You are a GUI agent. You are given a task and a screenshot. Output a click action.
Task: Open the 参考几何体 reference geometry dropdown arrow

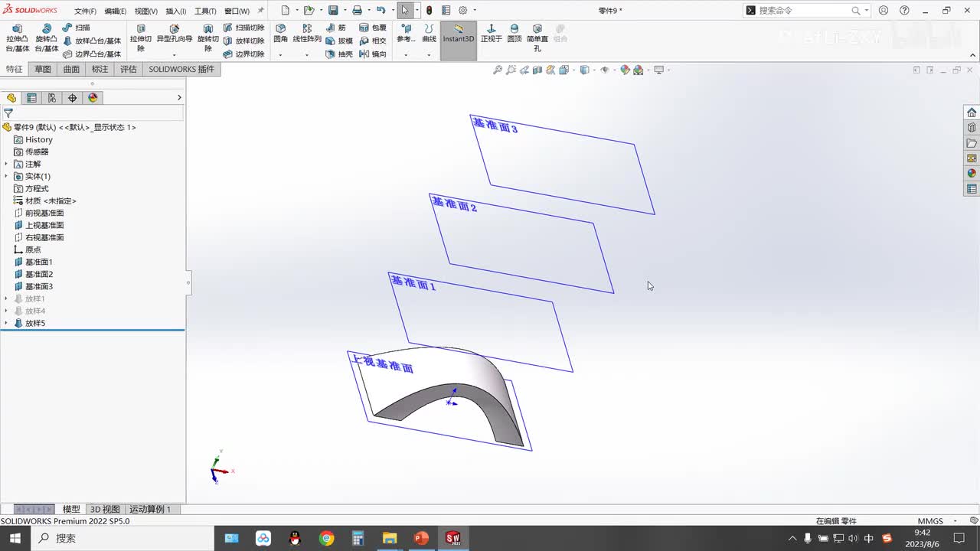tap(406, 54)
